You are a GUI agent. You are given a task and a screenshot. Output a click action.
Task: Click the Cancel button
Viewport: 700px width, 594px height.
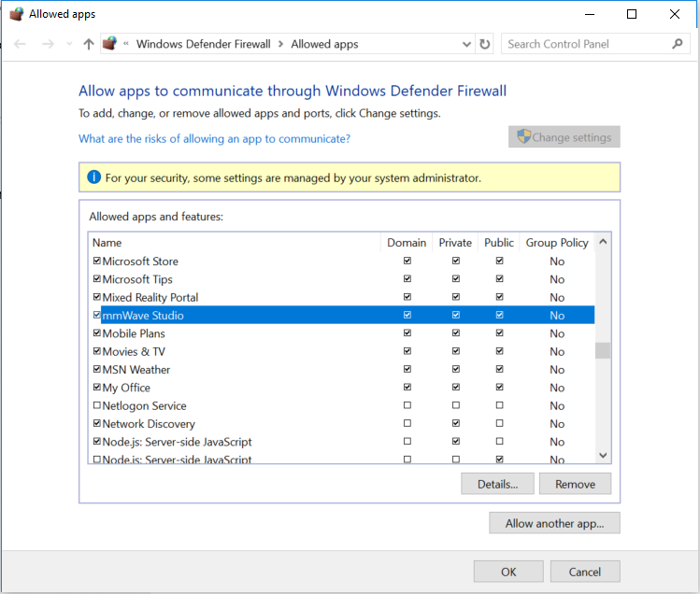pos(585,572)
